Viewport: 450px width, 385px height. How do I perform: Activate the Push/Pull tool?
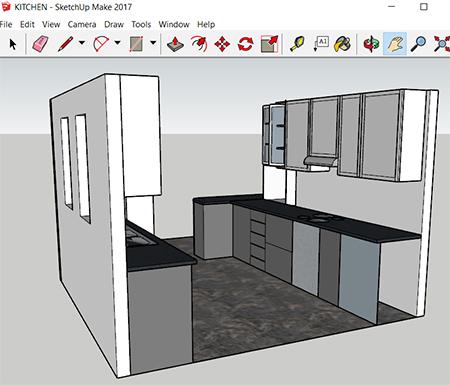tap(175, 44)
